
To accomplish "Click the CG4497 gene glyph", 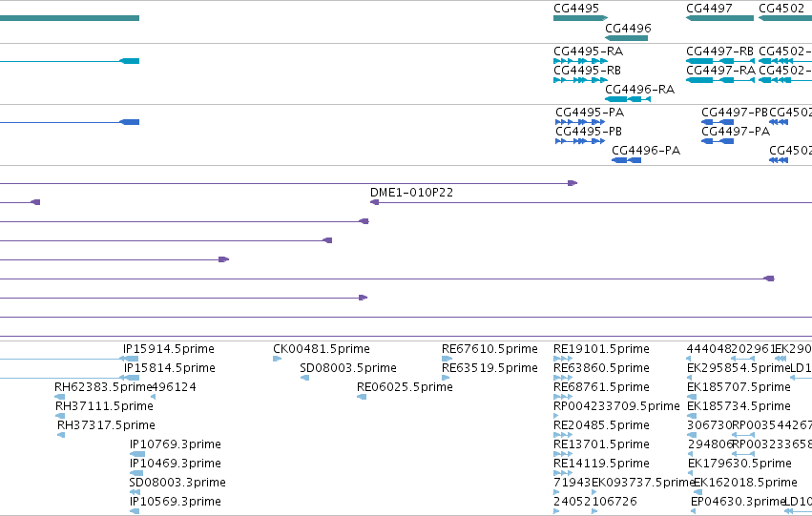I will tap(719, 18).
